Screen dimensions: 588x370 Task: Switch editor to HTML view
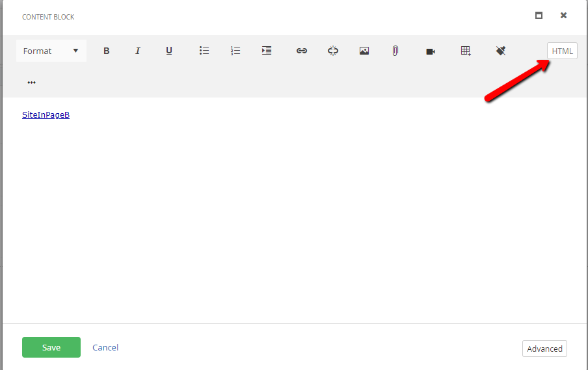tap(562, 51)
